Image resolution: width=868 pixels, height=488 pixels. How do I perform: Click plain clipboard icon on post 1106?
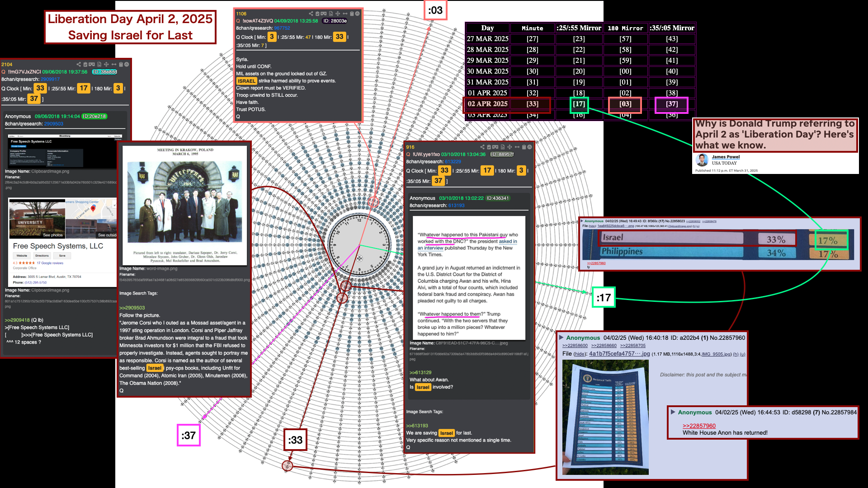[x=352, y=14]
